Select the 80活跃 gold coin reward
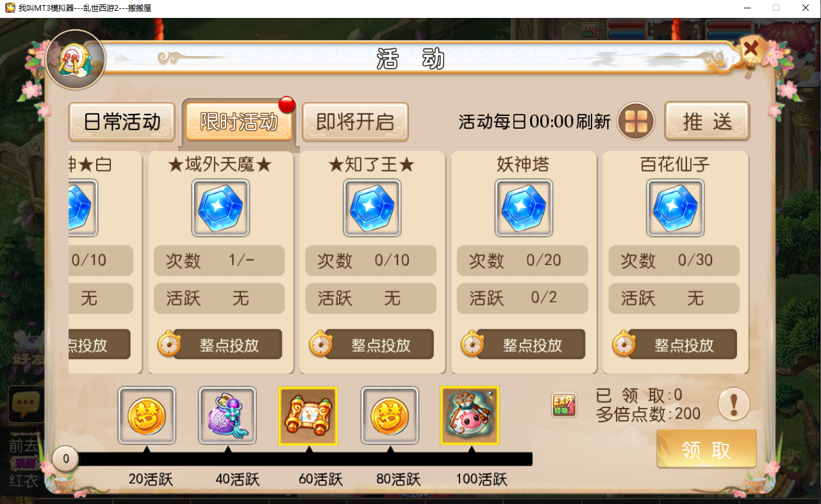821x504 pixels. pos(390,416)
